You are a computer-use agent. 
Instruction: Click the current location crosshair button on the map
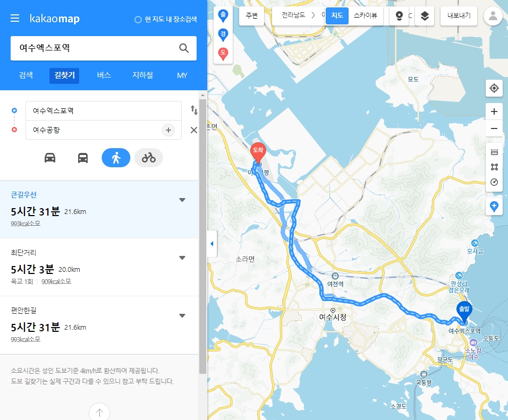pos(494,88)
